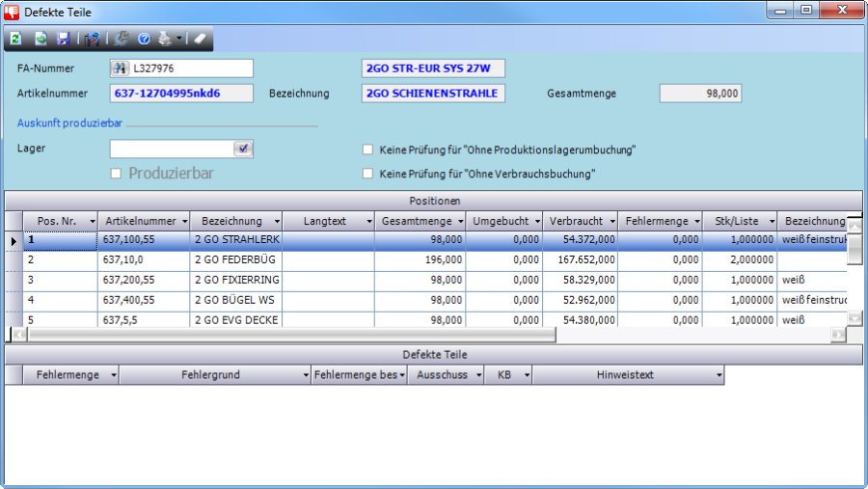Open Fehlergrund column filter dropdown
The height and width of the screenshot is (489, 868).
306,374
